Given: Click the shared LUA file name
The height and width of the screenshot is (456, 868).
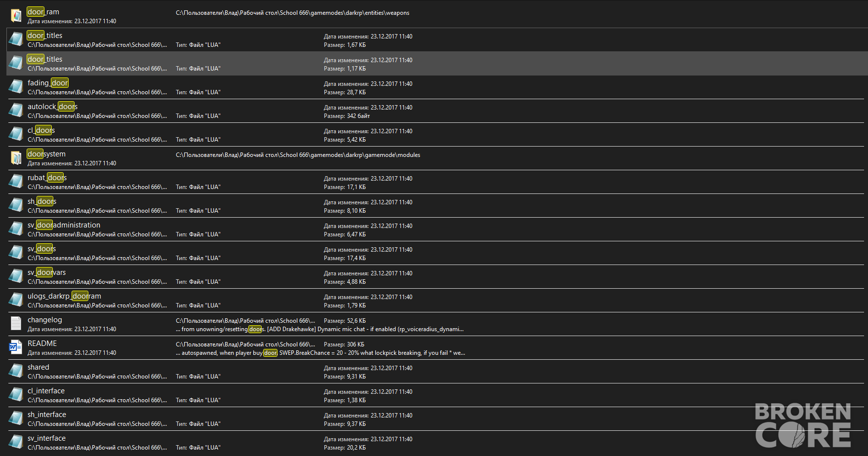Looking at the screenshot, I should tap(39, 367).
